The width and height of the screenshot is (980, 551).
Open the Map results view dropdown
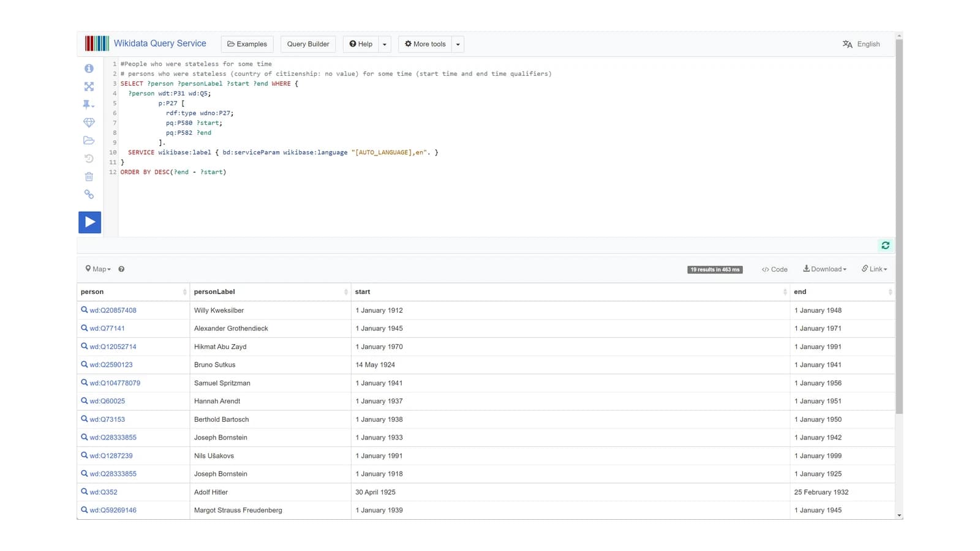[98, 269]
